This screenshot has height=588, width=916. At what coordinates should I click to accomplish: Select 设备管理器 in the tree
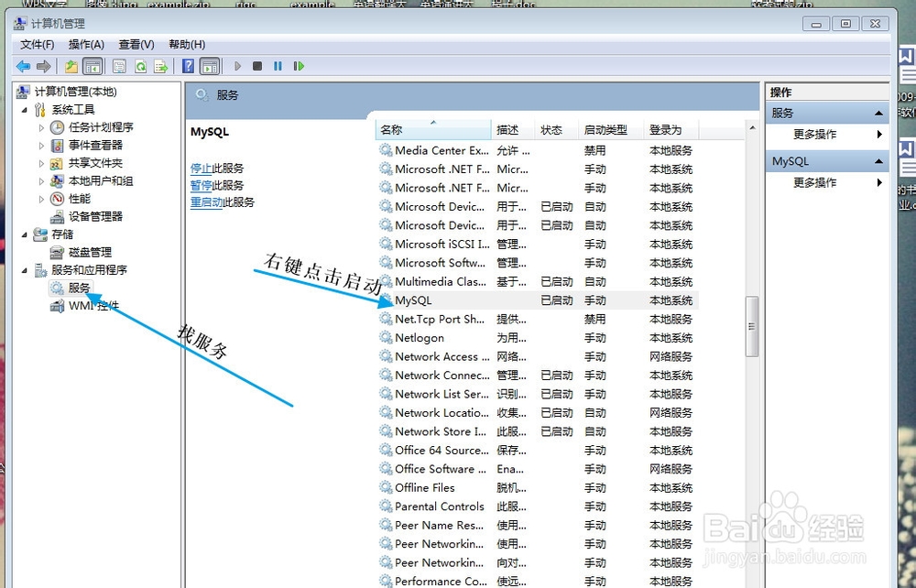click(x=95, y=217)
